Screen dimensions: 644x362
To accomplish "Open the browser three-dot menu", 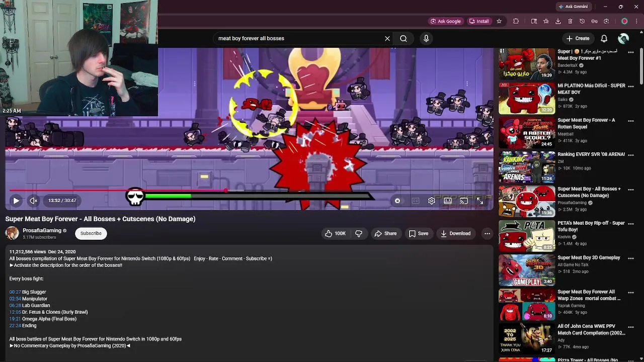I will [636, 21].
